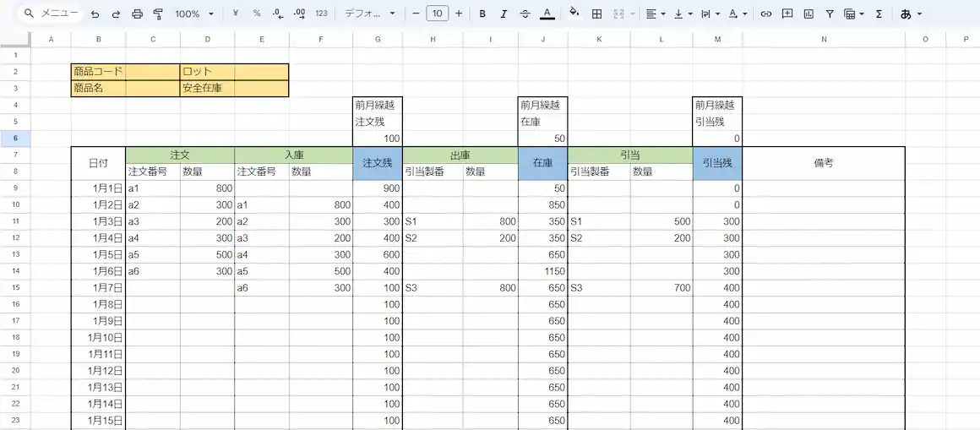Open the cell borders tool
The height and width of the screenshot is (430, 980).
click(x=596, y=14)
